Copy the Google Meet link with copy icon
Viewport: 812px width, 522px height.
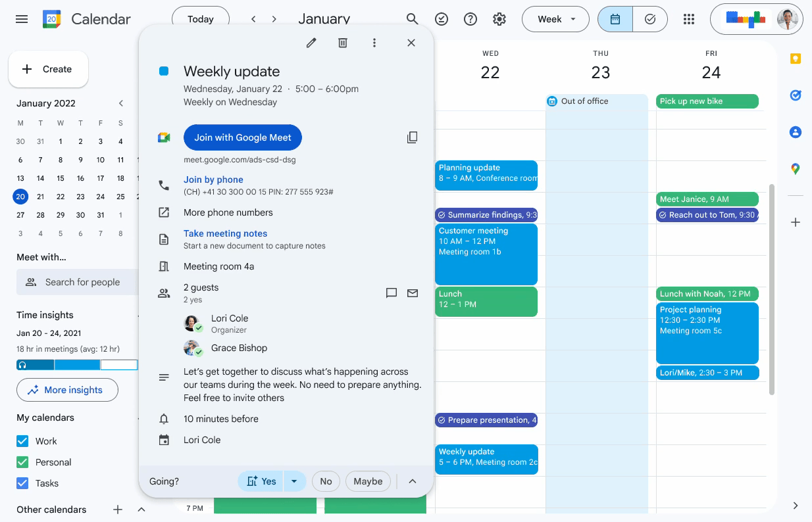coord(413,137)
